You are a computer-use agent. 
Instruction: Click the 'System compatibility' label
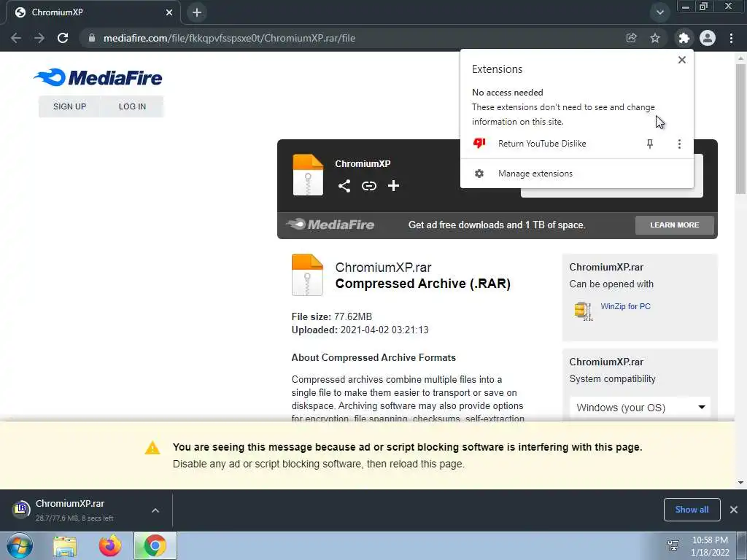click(x=612, y=379)
